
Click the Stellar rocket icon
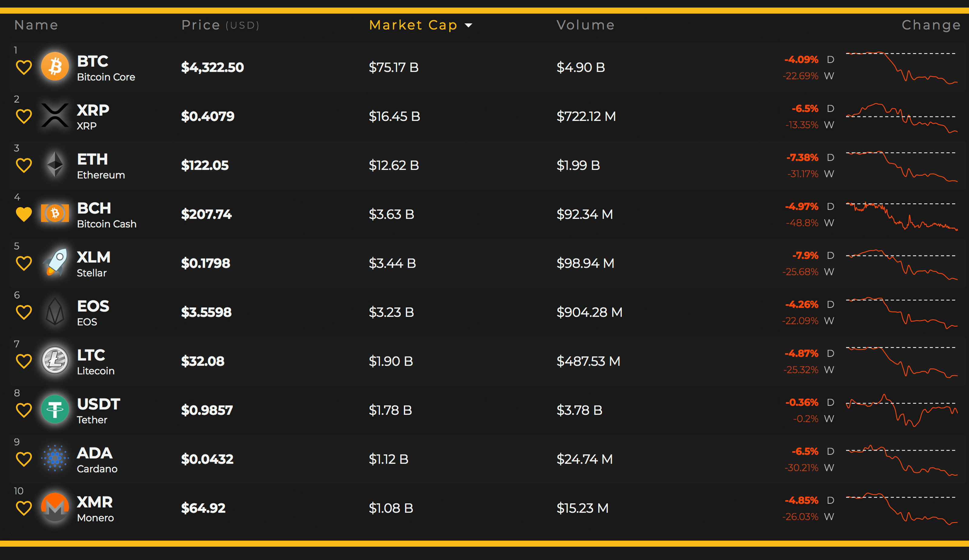pos(55,262)
